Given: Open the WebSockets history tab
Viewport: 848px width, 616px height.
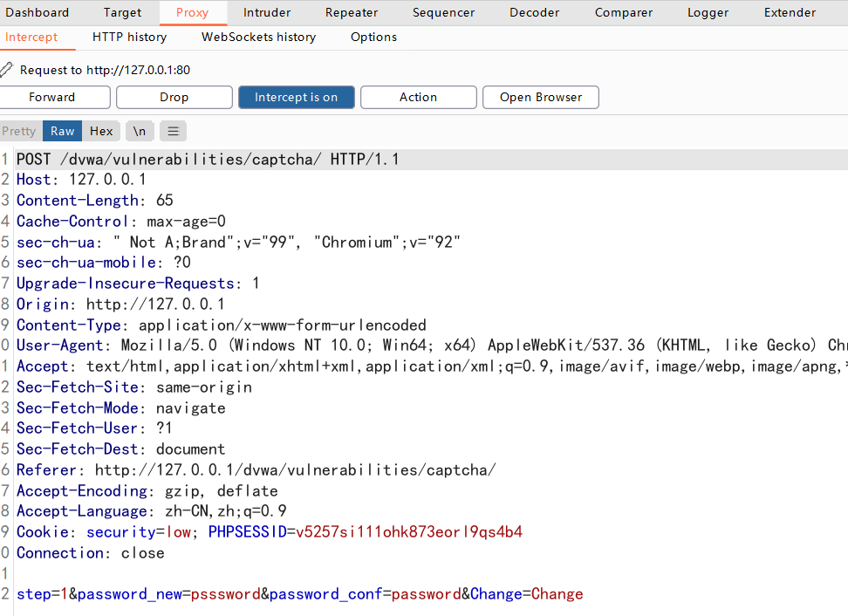Looking at the screenshot, I should click(x=258, y=37).
